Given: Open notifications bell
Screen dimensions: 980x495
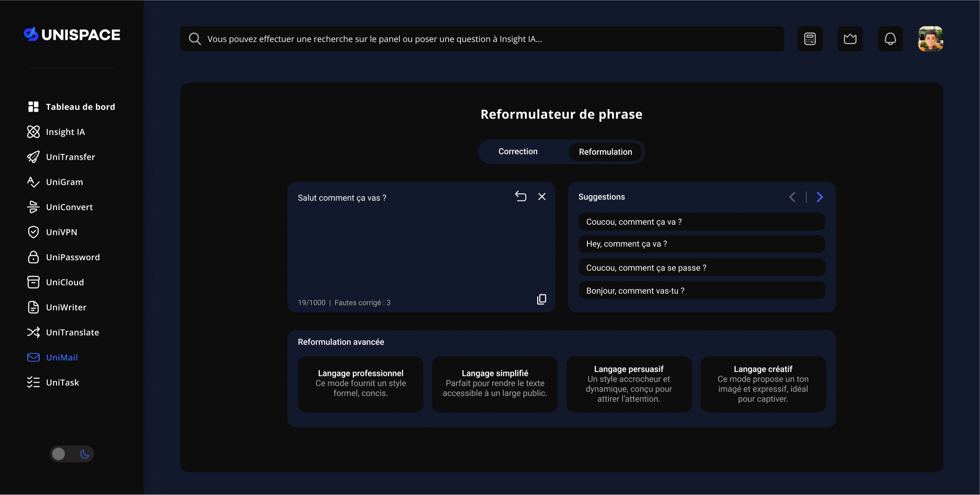Looking at the screenshot, I should pyautogui.click(x=890, y=39).
